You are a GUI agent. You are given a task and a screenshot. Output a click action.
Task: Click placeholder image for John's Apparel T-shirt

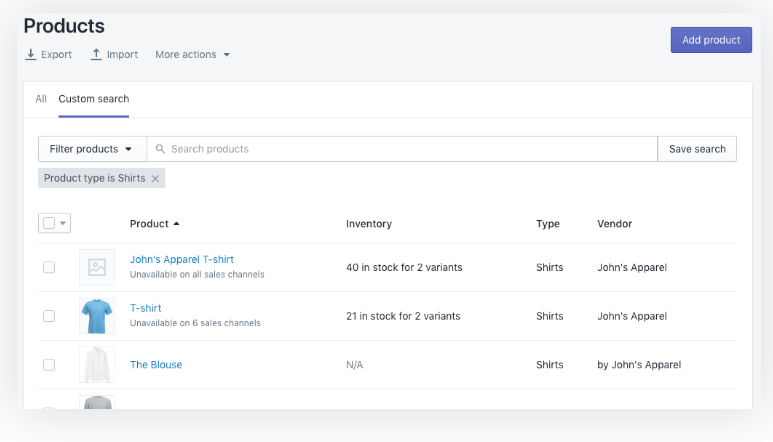97,267
